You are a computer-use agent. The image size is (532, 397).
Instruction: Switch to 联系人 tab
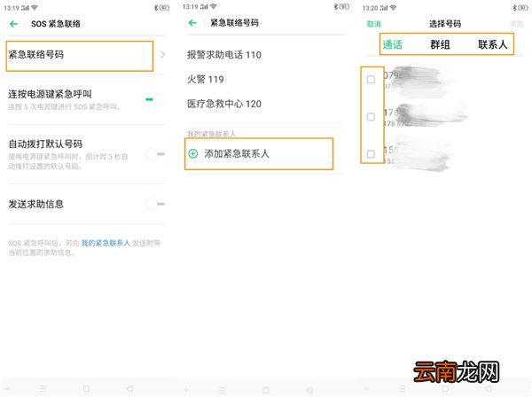pyautogui.click(x=493, y=44)
